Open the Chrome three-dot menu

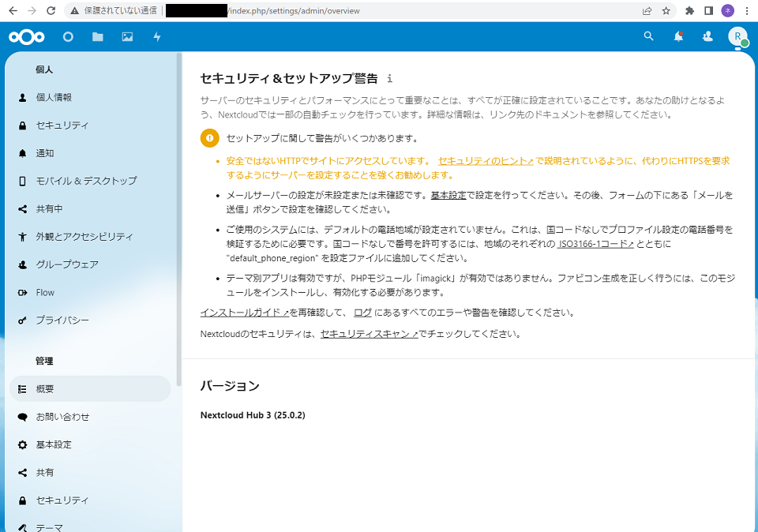click(747, 10)
